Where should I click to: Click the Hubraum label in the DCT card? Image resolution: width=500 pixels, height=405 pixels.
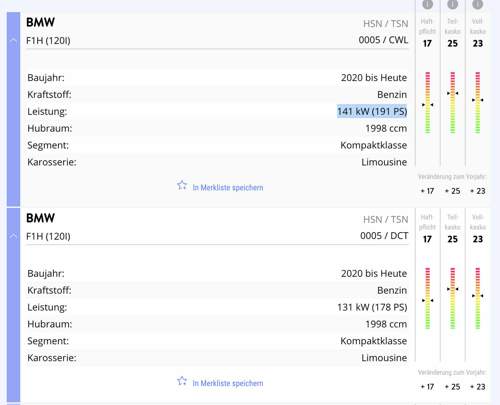tap(50, 324)
